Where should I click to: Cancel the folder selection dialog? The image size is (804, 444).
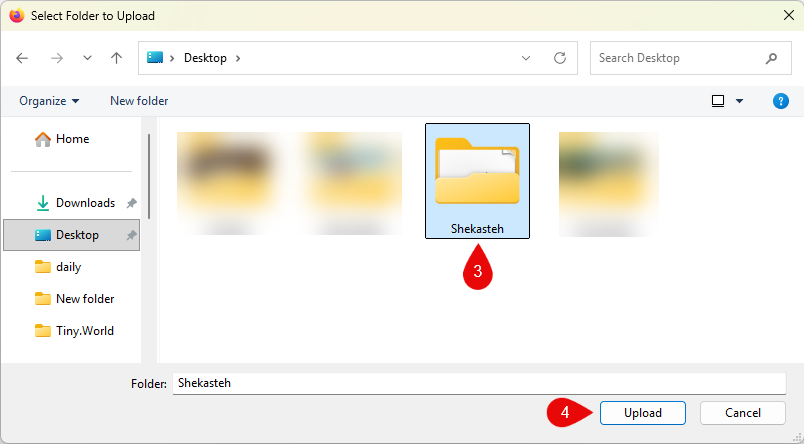point(743,413)
